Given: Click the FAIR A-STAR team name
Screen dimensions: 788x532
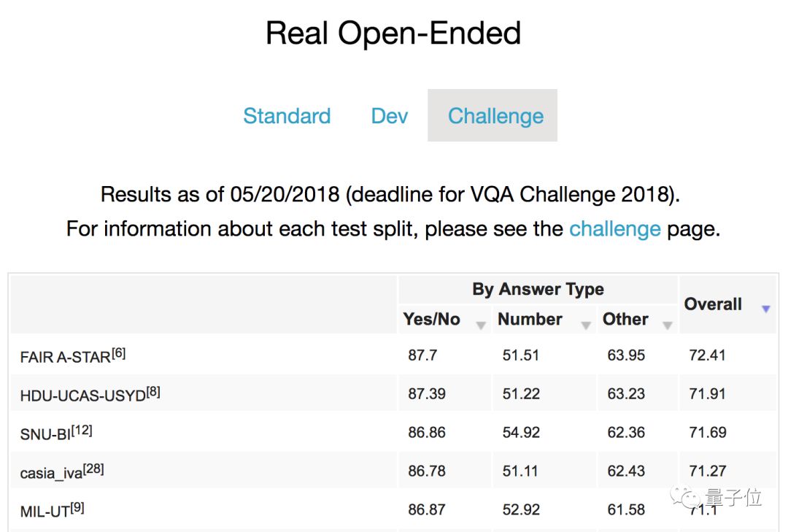Looking at the screenshot, I should pos(65,357).
